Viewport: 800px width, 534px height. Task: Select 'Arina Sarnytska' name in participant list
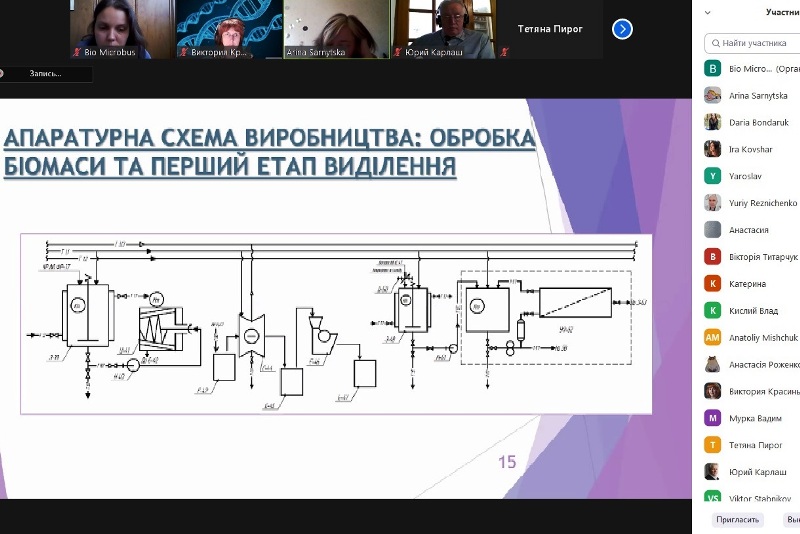click(x=758, y=95)
